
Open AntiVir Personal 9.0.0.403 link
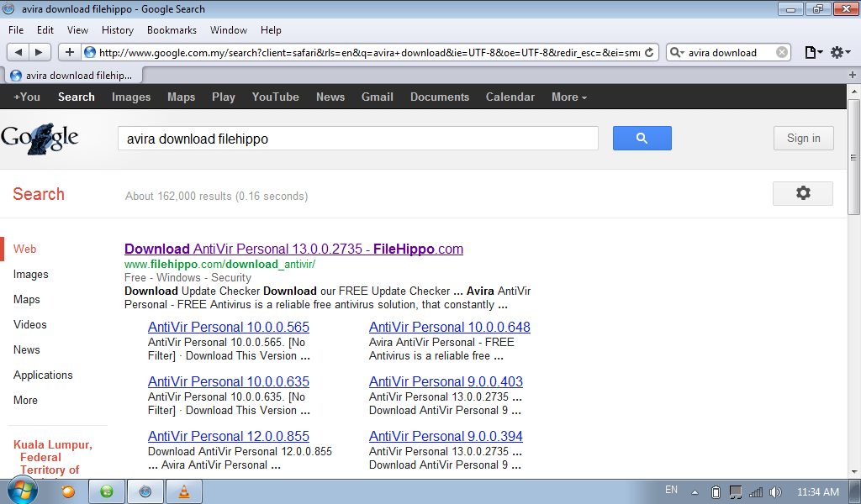pyautogui.click(x=446, y=381)
